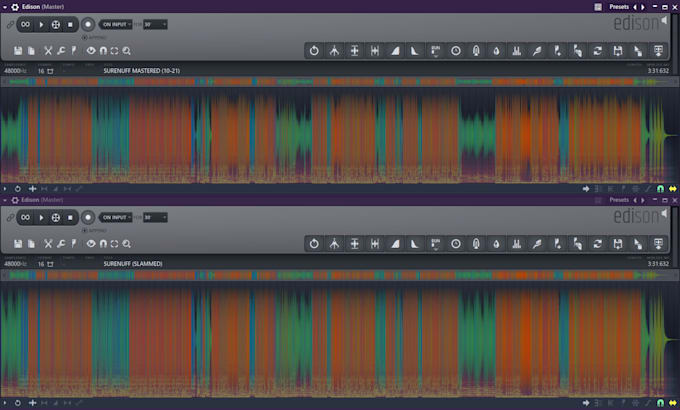Arm the record button in bottom Edison
The height and width of the screenshot is (410, 680).
88,217
